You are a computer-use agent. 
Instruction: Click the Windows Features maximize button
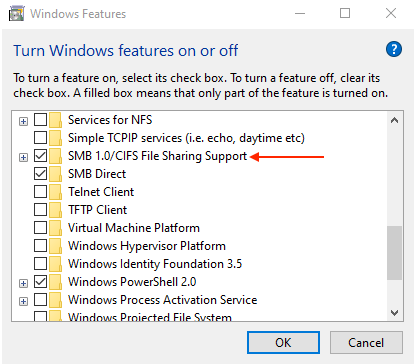[345, 13]
